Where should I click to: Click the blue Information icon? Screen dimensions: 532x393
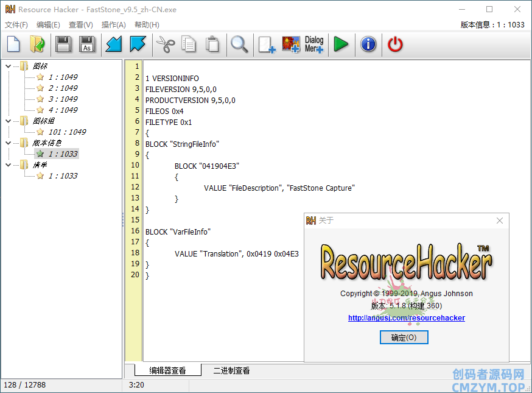point(368,44)
